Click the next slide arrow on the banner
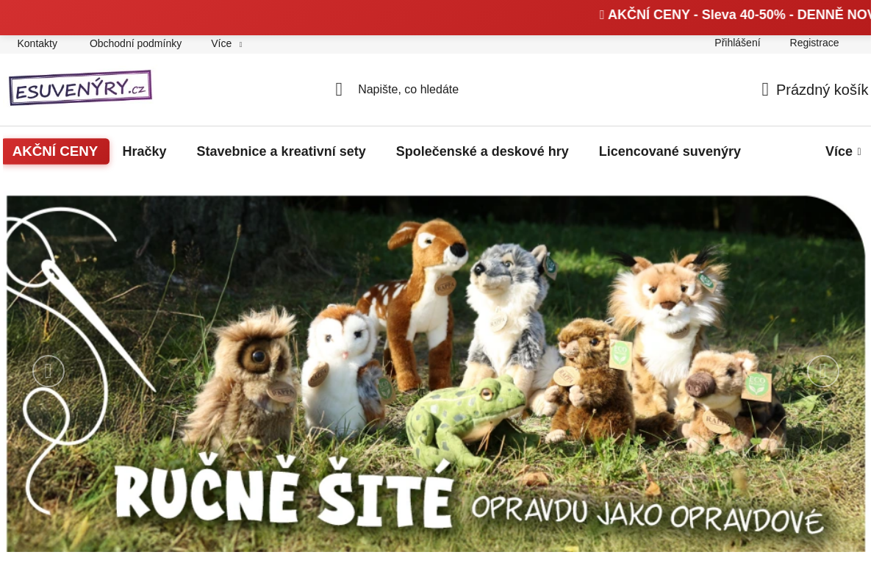The width and height of the screenshot is (882, 588). pos(822,371)
